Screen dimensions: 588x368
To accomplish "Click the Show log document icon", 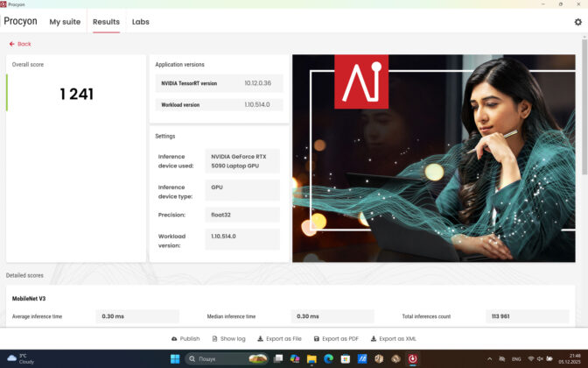I will coord(214,339).
